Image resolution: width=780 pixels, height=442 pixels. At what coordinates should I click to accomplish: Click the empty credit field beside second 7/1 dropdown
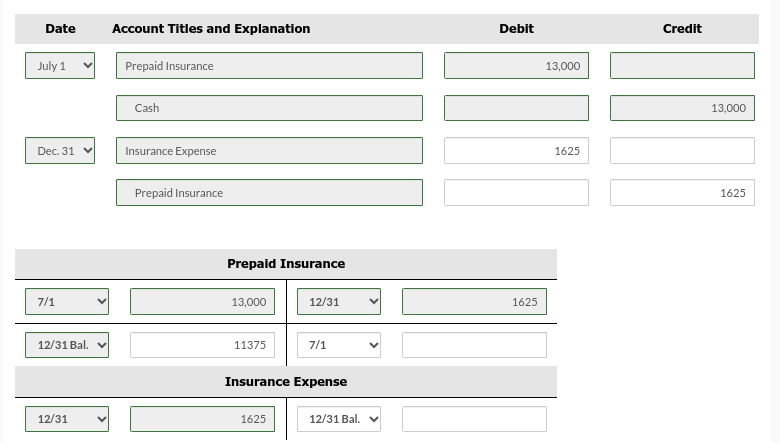pyautogui.click(x=474, y=345)
